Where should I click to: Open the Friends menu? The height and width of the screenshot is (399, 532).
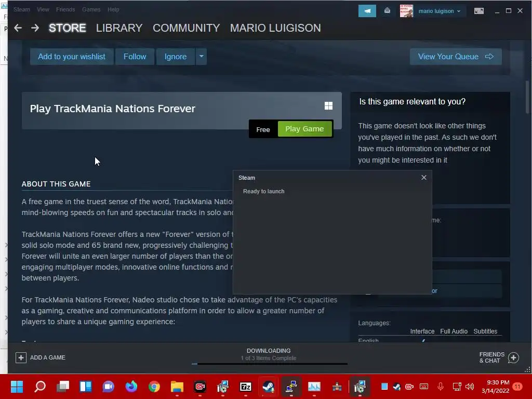(65, 9)
